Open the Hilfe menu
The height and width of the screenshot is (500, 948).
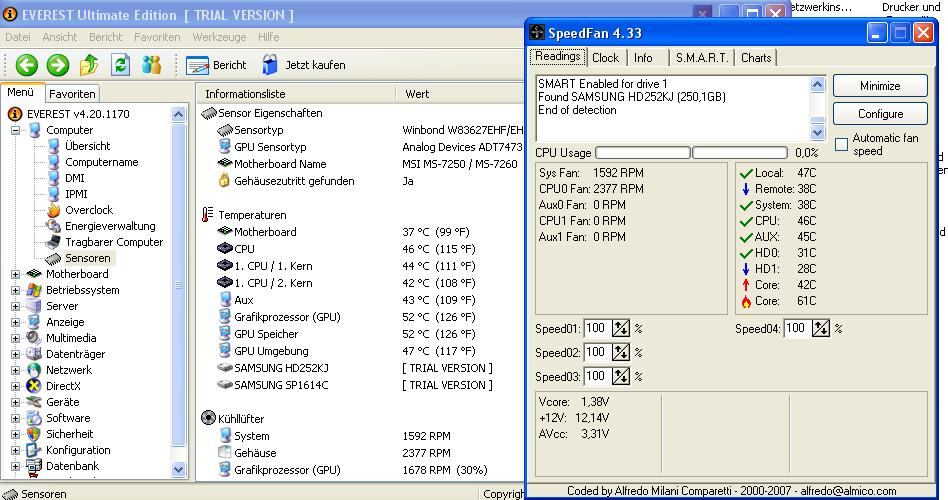[268, 37]
